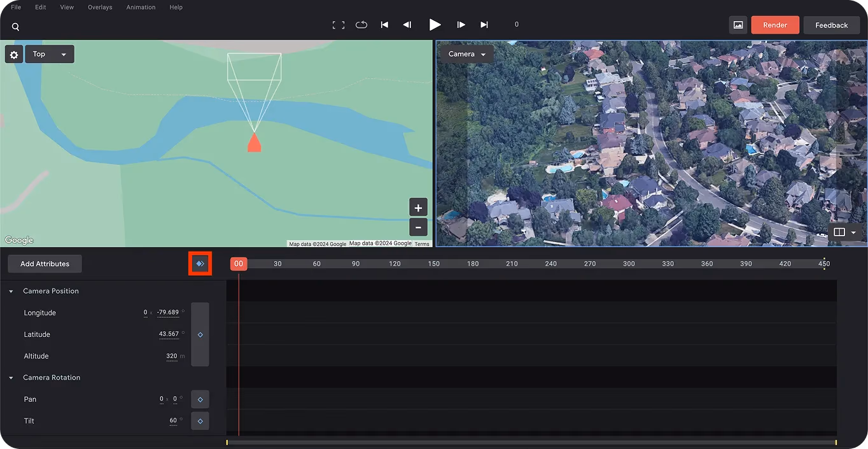Viewport: 868px width, 449px height.
Task: Open the Top view dropdown
Action: pyautogui.click(x=50, y=54)
